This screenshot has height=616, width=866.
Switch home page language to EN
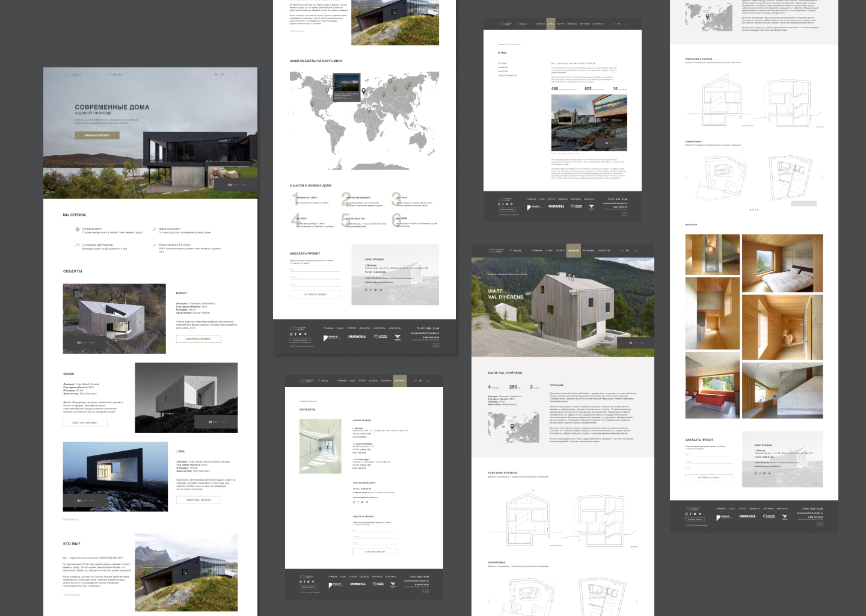tap(223, 75)
